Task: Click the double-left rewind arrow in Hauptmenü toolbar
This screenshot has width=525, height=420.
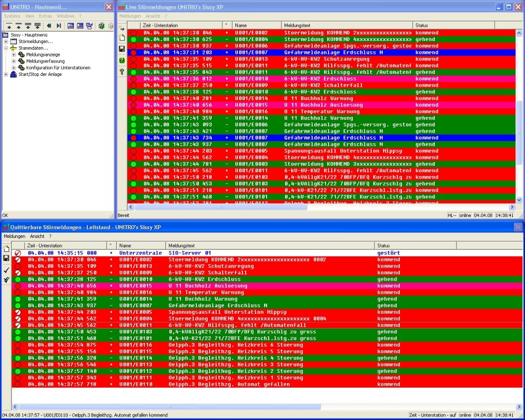Action: point(49,26)
